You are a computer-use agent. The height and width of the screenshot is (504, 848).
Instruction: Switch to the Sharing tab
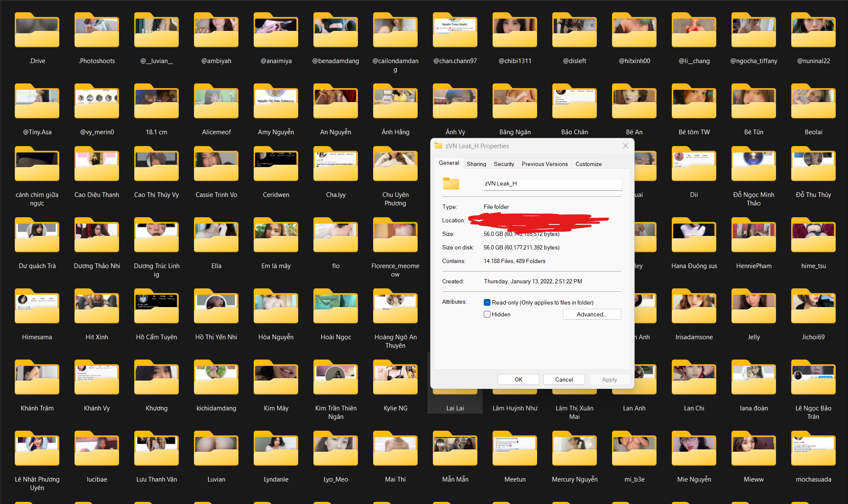(476, 164)
